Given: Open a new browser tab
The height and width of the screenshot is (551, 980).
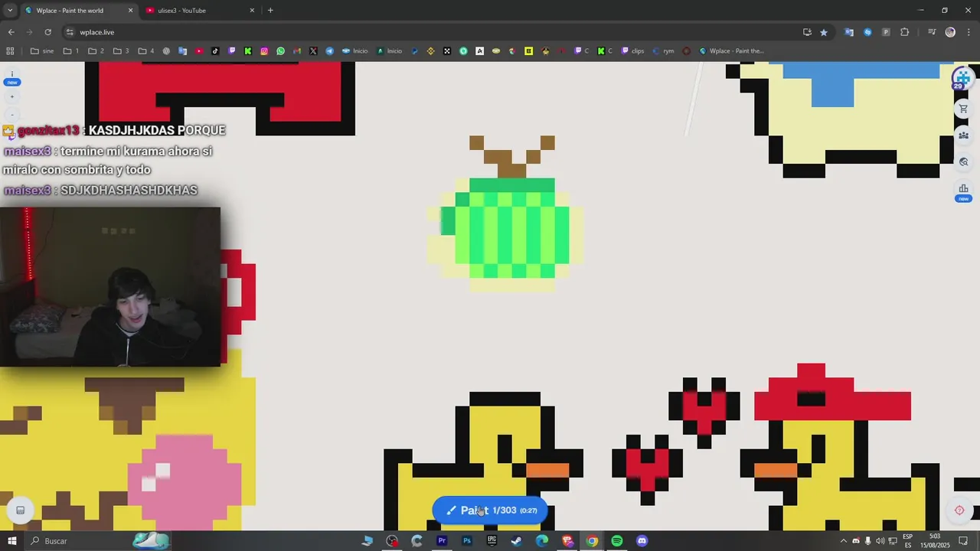Looking at the screenshot, I should pos(270,11).
